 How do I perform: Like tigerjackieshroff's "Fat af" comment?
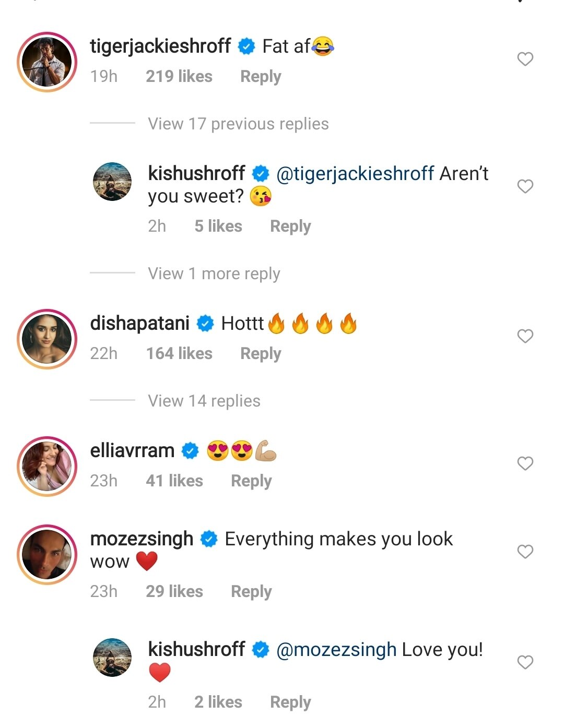[x=525, y=59]
